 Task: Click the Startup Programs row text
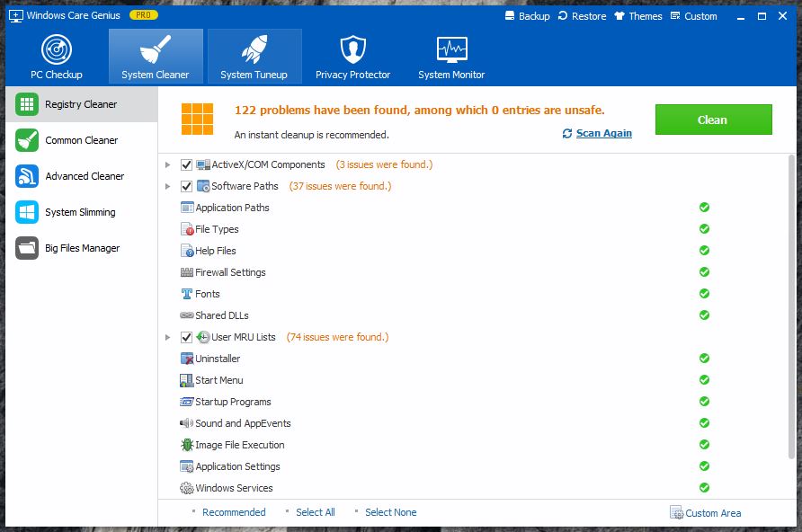pos(233,402)
